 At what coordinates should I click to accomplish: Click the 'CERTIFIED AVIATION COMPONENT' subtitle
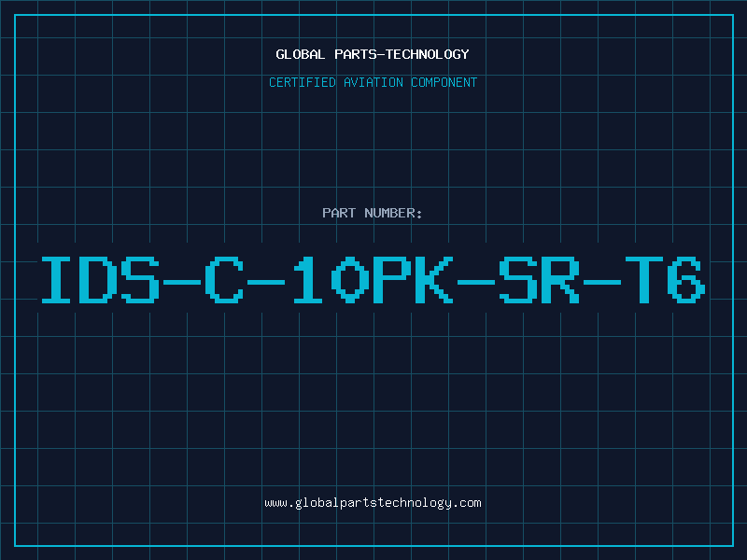(373, 82)
